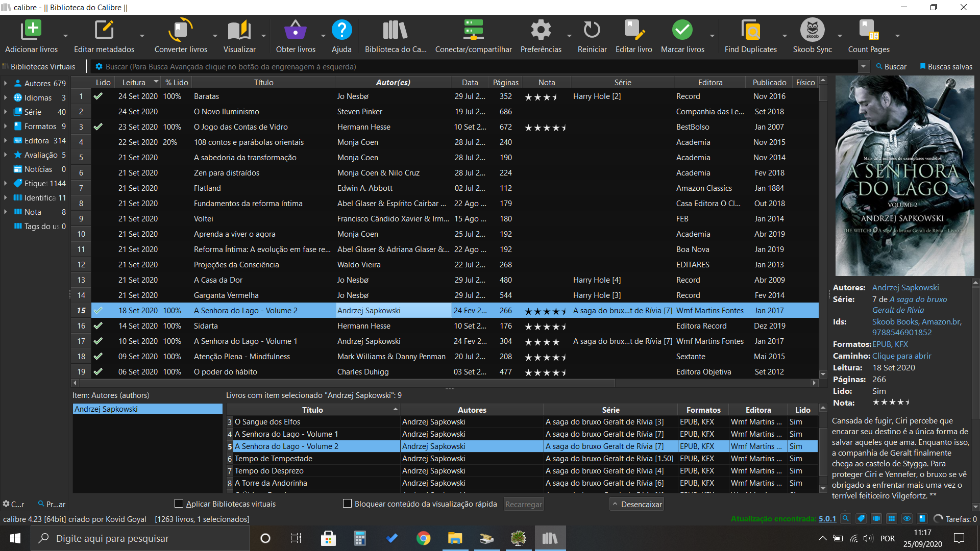Sort by the Título column header

(263, 83)
